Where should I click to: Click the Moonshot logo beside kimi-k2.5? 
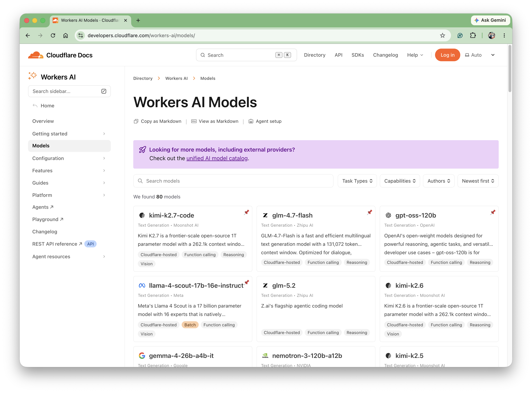388,356
